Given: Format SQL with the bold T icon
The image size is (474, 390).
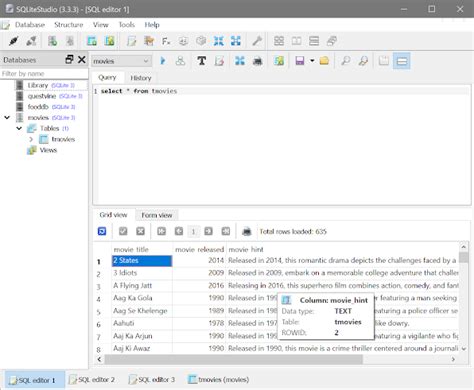Looking at the screenshot, I should coord(202,61).
